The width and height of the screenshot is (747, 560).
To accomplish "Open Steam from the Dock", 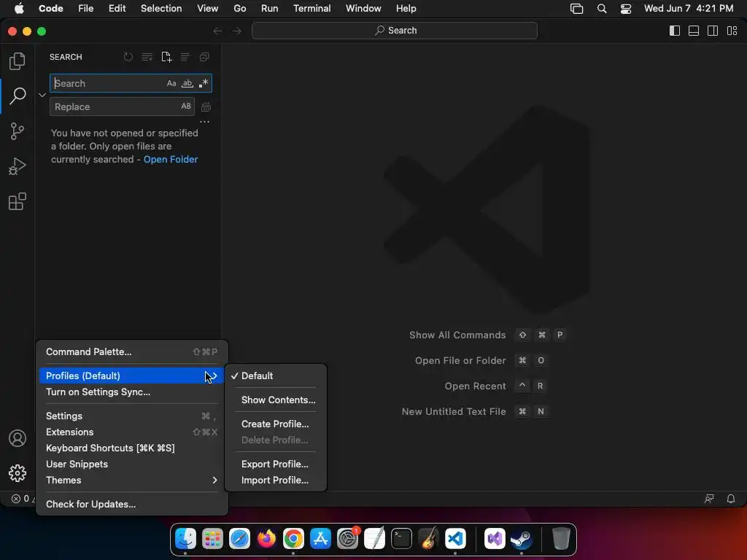I will pos(521,539).
